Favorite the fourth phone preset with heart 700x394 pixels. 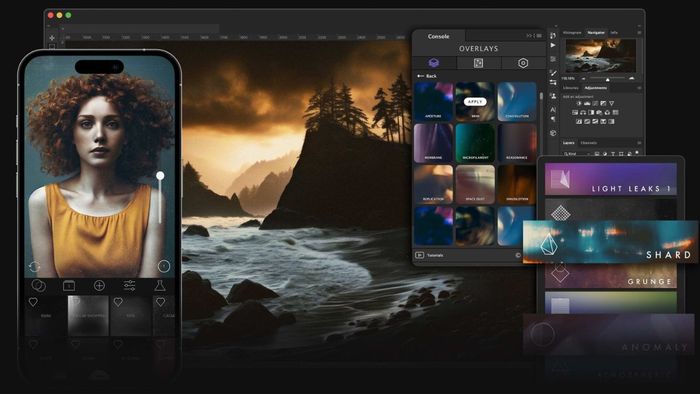[160, 302]
